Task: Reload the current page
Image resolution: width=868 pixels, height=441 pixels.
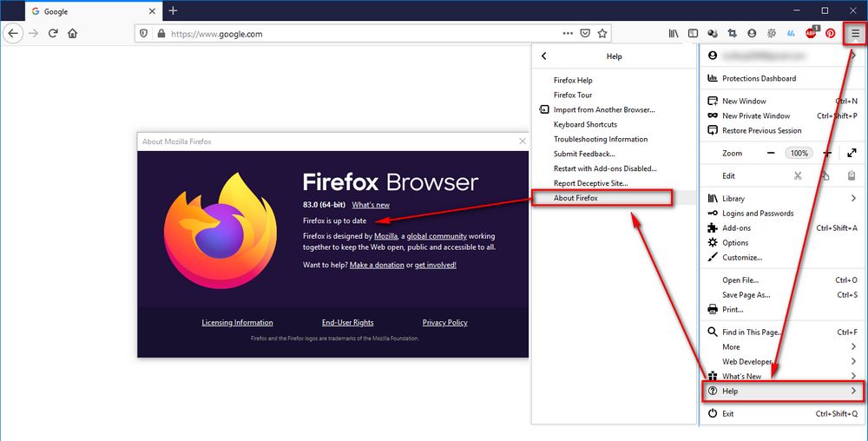Action: 53,33
